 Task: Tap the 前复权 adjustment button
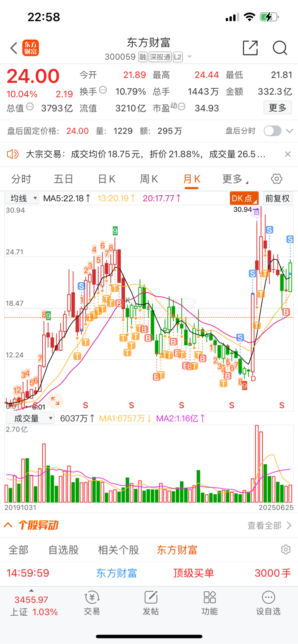tap(277, 198)
